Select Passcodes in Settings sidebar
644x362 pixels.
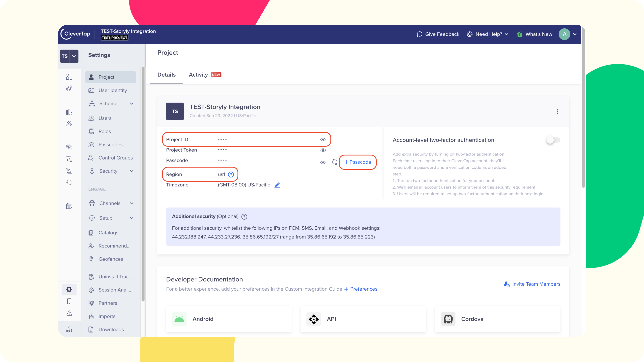tap(111, 145)
